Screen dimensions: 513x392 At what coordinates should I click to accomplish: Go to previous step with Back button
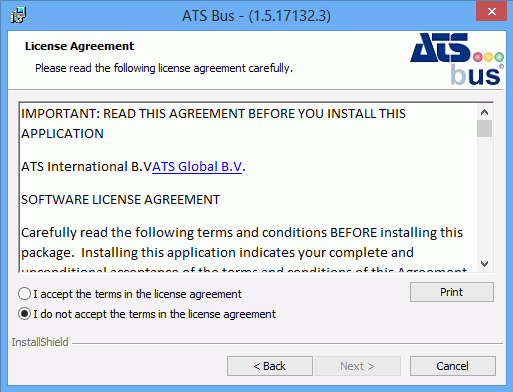click(270, 366)
